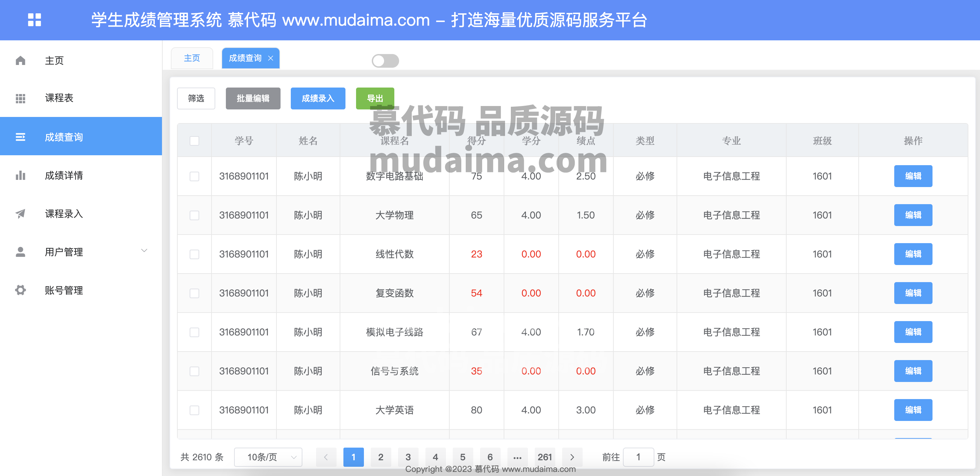
Task: Go to page 4 in pagination
Action: 436,457
